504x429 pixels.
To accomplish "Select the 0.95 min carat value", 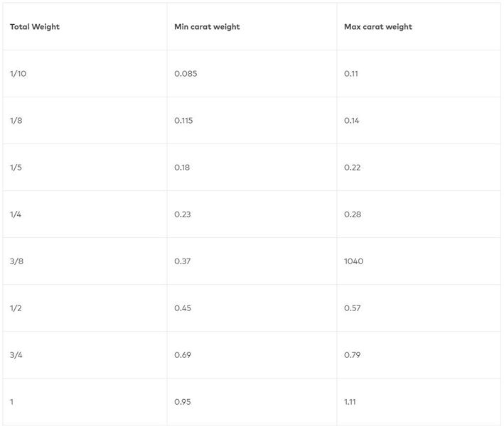I will pos(182,402).
